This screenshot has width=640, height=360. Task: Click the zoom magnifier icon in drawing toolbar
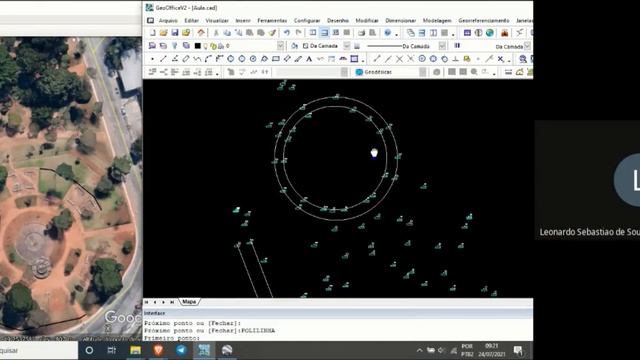[x=523, y=59]
